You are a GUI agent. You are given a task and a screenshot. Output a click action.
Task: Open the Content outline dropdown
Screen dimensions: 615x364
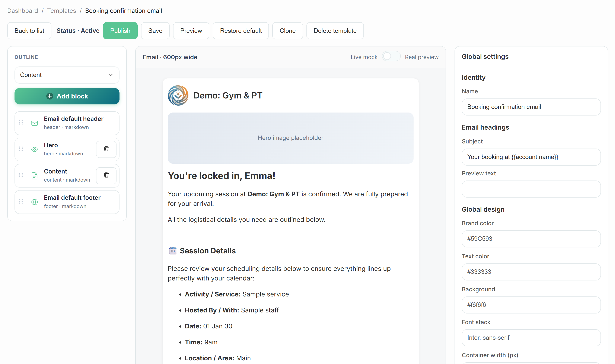pos(67,75)
